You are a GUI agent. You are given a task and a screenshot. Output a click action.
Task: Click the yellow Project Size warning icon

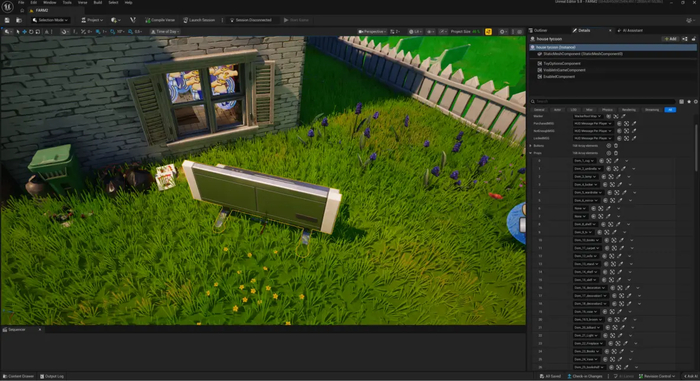click(x=488, y=32)
